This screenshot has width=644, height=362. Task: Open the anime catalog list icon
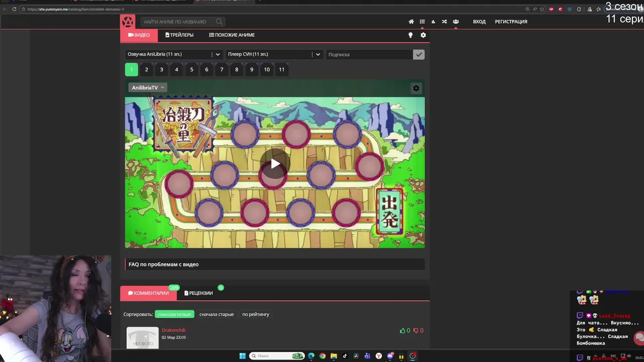[x=422, y=22]
